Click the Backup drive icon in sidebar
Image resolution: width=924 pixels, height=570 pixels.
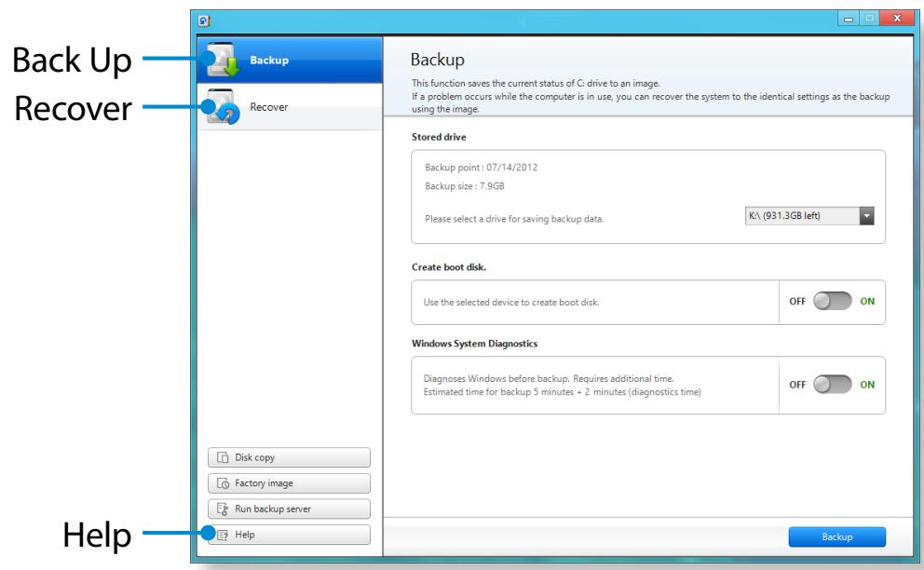223,59
